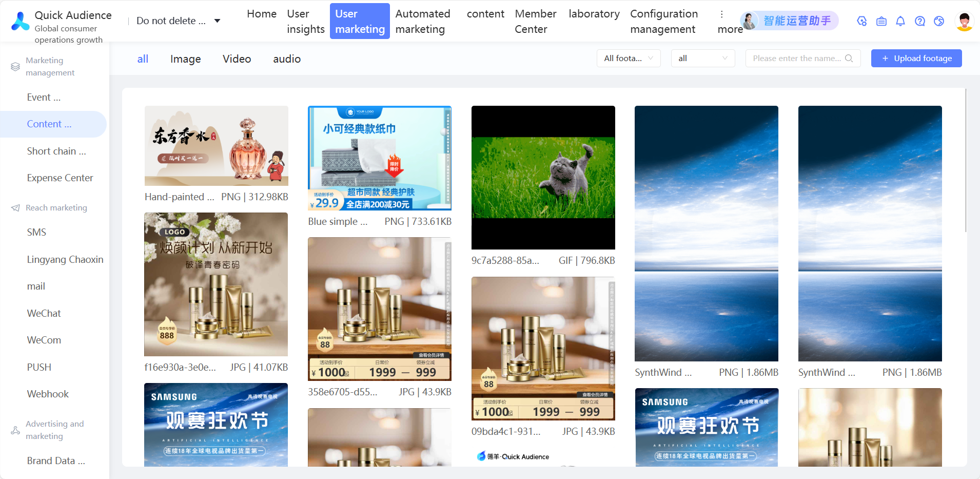Expand the 'Do not delete' workspace dropdown

(x=179, y=21)
